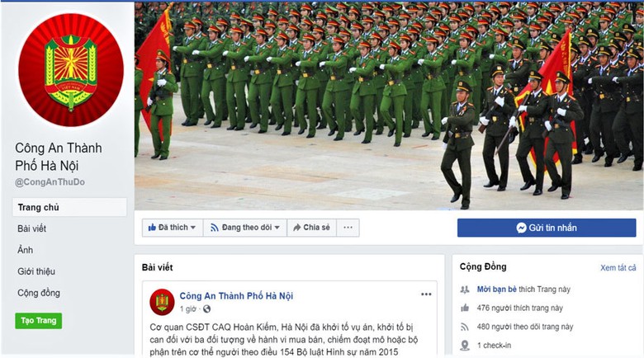Open the Ảnh sidebar section
The image size is (644, 358).
click(25, 250)
